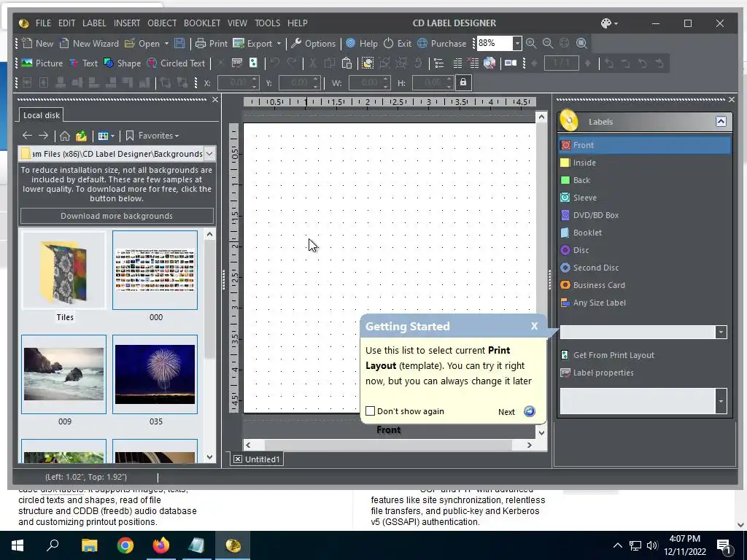Zoom out with the magnifier minus icon
This screenshot has width=747, height=560.
pyautogui.click(x=548, y=43)
